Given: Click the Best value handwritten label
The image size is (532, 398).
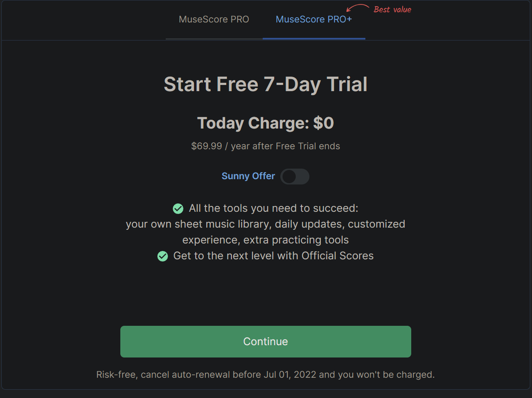Looking at the screenshot, I should [x=392, y=9].
